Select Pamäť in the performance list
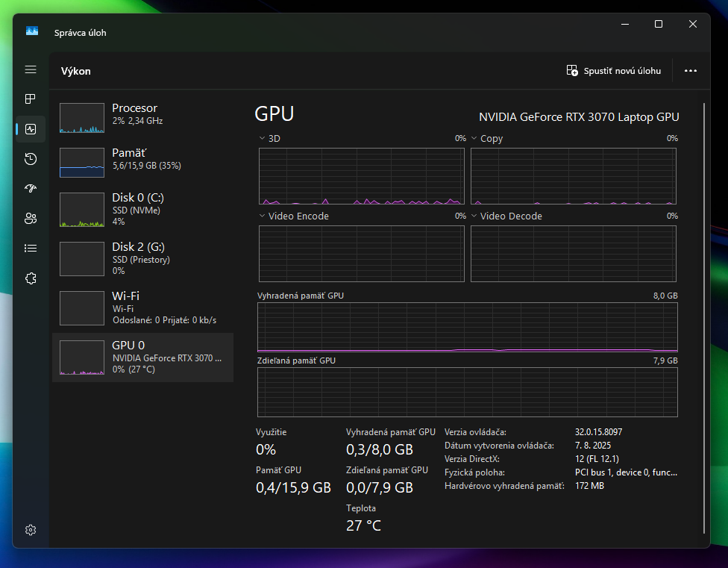Viewport: 728px width, 568px height. tap(142, 159)
